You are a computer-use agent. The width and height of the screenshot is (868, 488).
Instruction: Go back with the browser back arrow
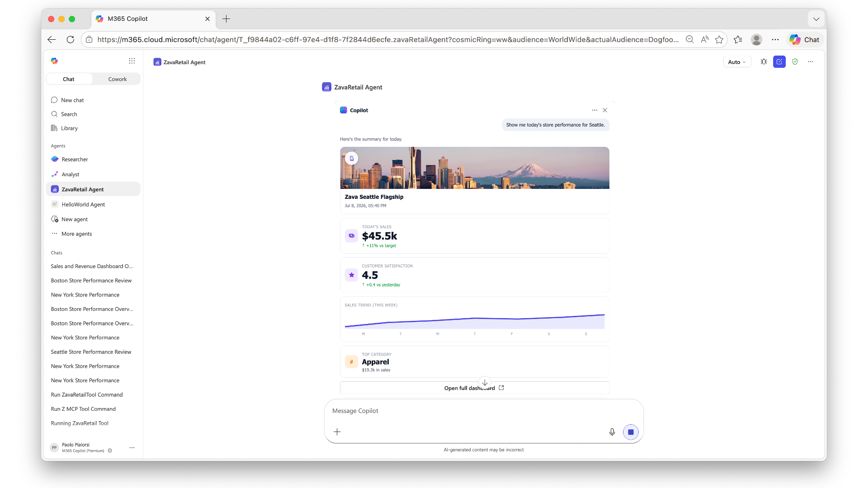(x=52, y=40)
